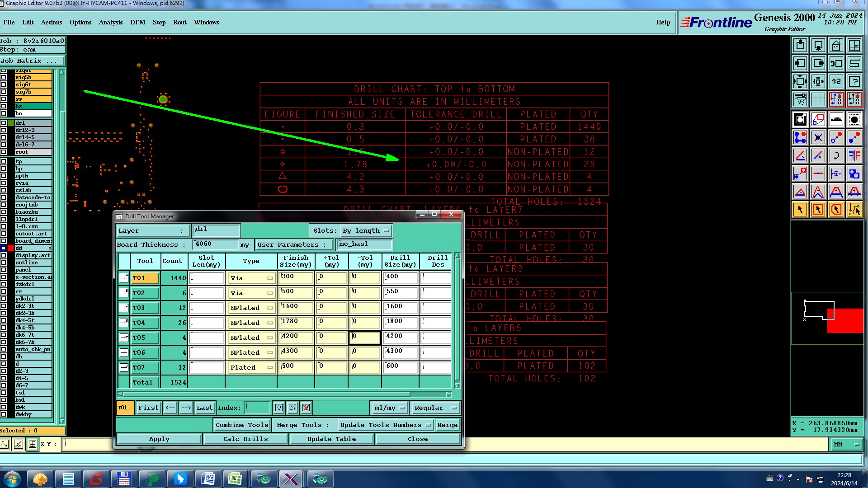Click the Home view icon
The image size is (868, 488).
point(836,45)
